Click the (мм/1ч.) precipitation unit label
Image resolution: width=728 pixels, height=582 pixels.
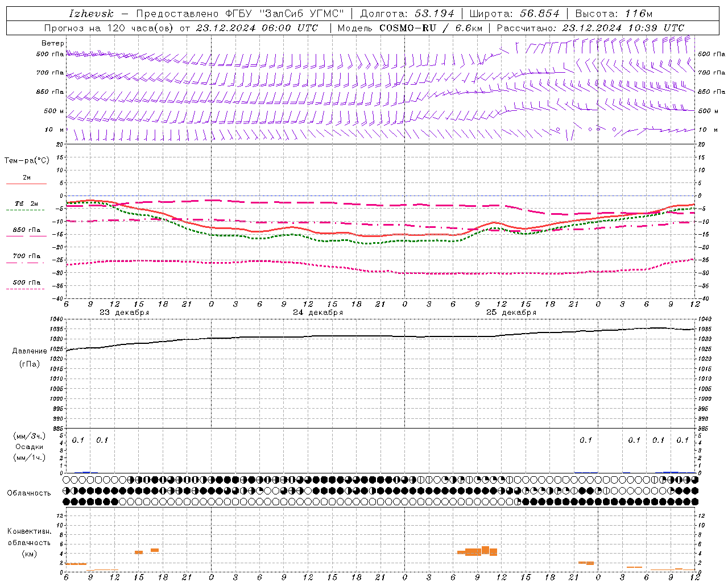[30, 458]
